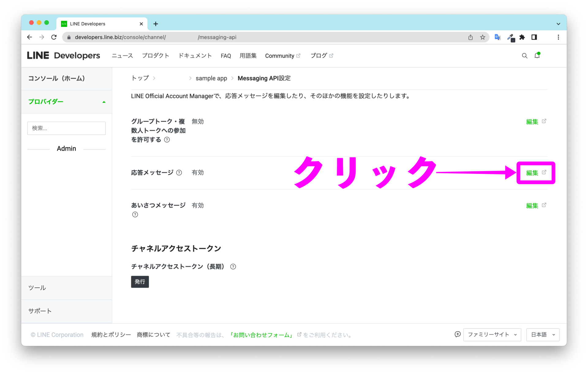Click the help icon beside チャネルアクセストークン（長期）
This screenshot has height=374, width=588.
(x=233, y=266)
